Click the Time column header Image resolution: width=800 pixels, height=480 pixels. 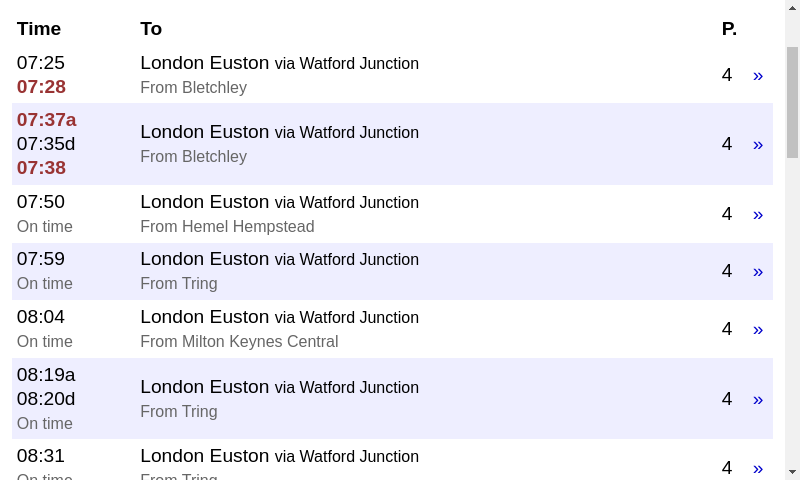point(39,29)
